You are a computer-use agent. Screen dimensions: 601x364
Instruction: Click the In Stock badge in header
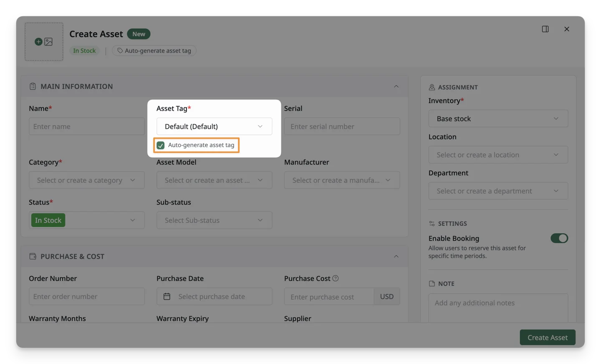pos(84,51)
